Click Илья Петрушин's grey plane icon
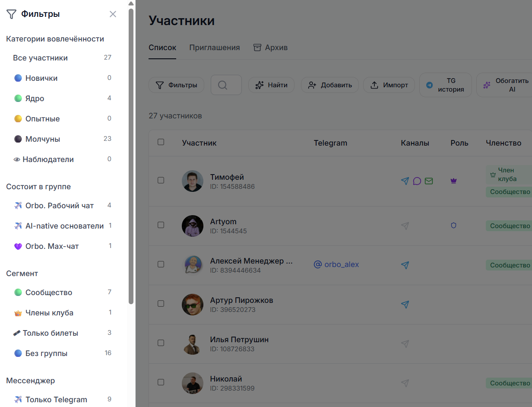 click(405, 343)
